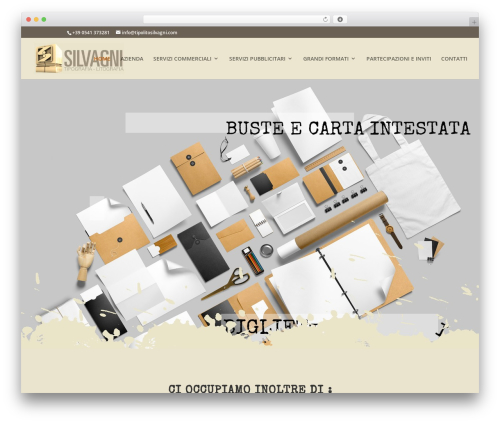This screenshot has width=500, height=423.
Task: Click the browser download icon button
Action: pos(340,20)
